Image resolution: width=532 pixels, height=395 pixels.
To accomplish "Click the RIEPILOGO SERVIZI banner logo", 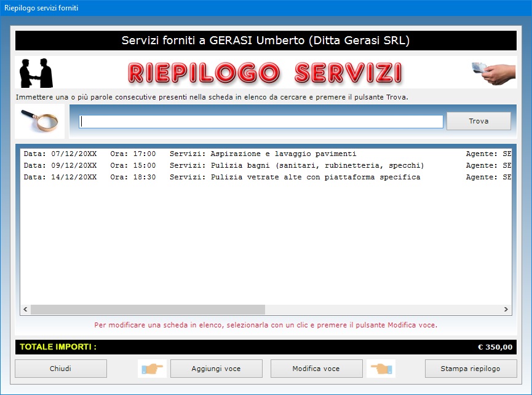I will pyautogui.click(x=265, y=72).
